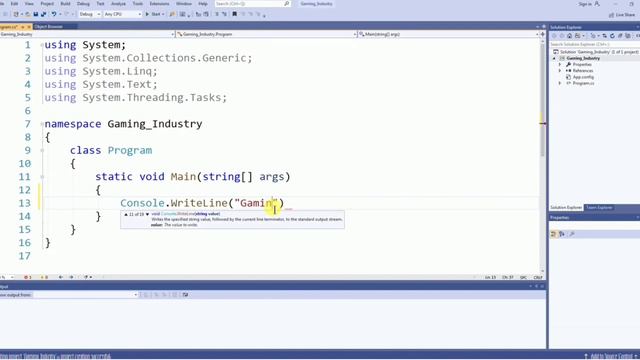Open the Project menu
Image resolution: width=640 pixels, height=360 pixels.
(x=47, y=4)
